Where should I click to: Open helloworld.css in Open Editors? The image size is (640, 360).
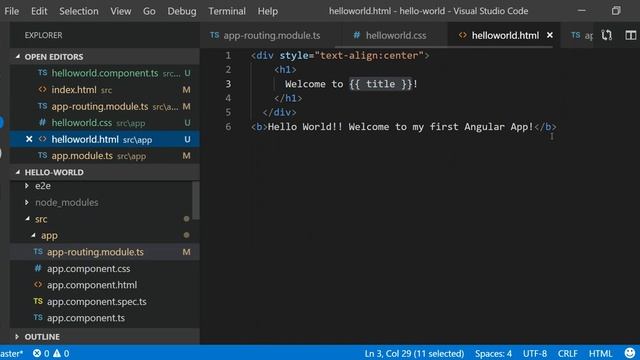pyautogui.click(x=104, y=123)
